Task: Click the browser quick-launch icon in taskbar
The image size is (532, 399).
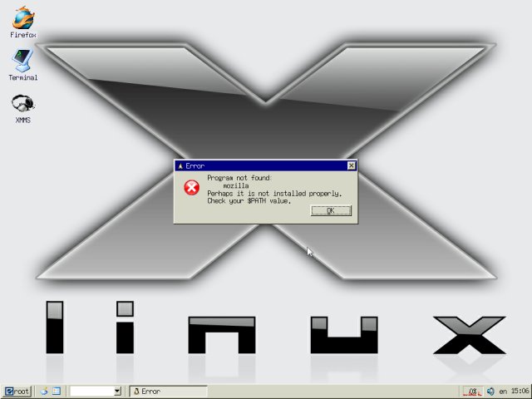Action: tap(44, 392)
